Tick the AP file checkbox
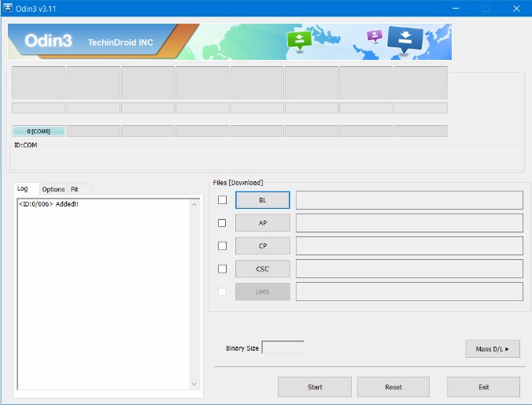This screenshot has height=405, width=532. point(222,223)
